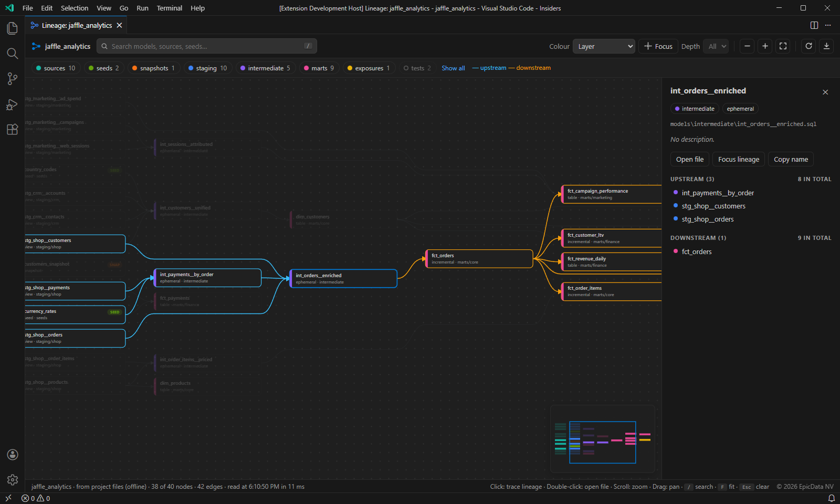The width and height of the screenshot is (840, 504).
Task: Open the Selection menu
Action: point(75,8)
